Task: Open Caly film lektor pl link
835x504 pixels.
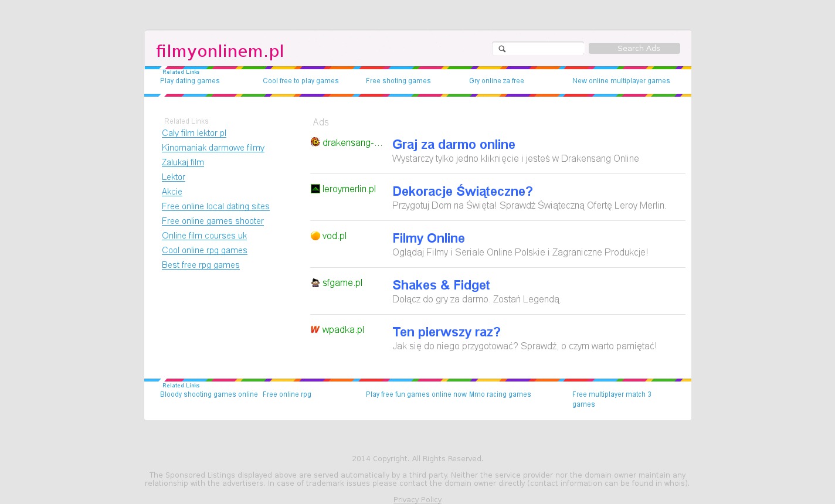Action: point(194,133)
